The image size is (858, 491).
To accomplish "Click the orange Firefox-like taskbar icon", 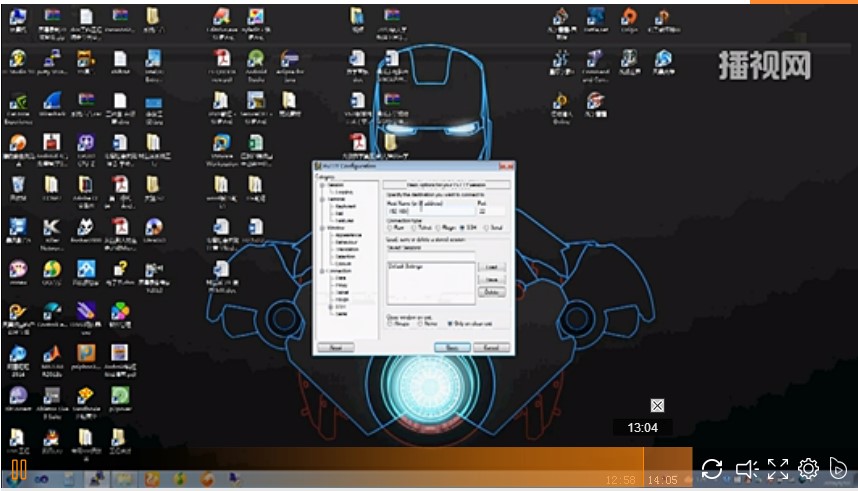I will 207,480.
